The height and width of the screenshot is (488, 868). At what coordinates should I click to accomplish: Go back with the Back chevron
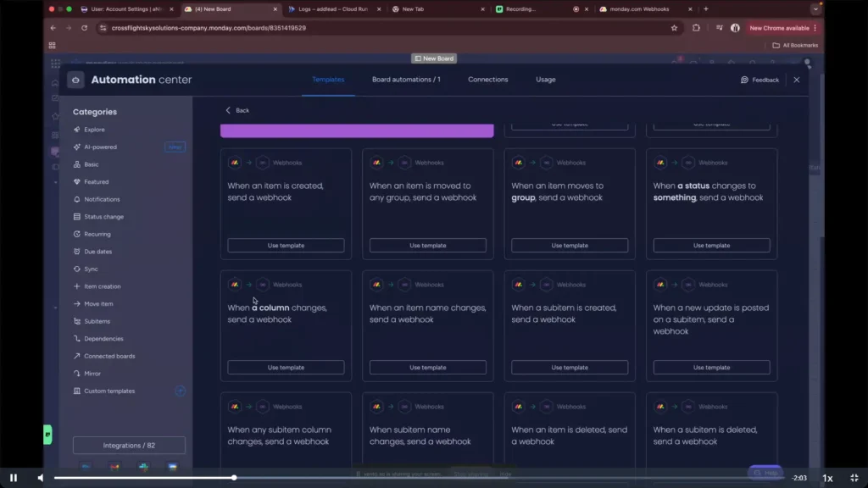[x=228, y=110]
